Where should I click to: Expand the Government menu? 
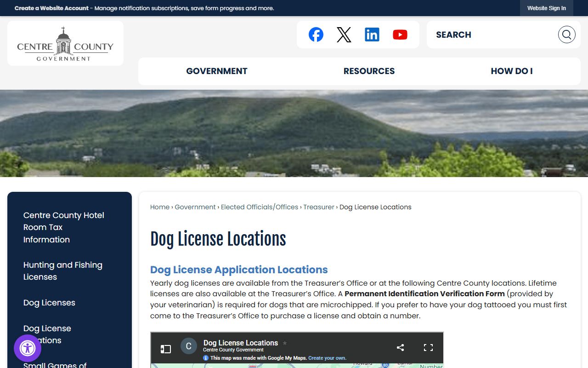coord(216,71)
